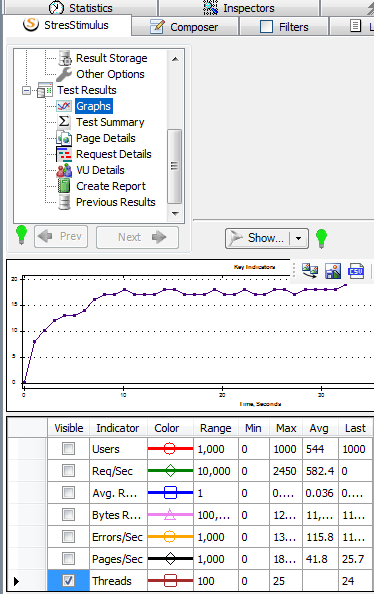Click the save graph image icon
The width and height of the screenshot is (374, 594).
click(x=333, y=271)
